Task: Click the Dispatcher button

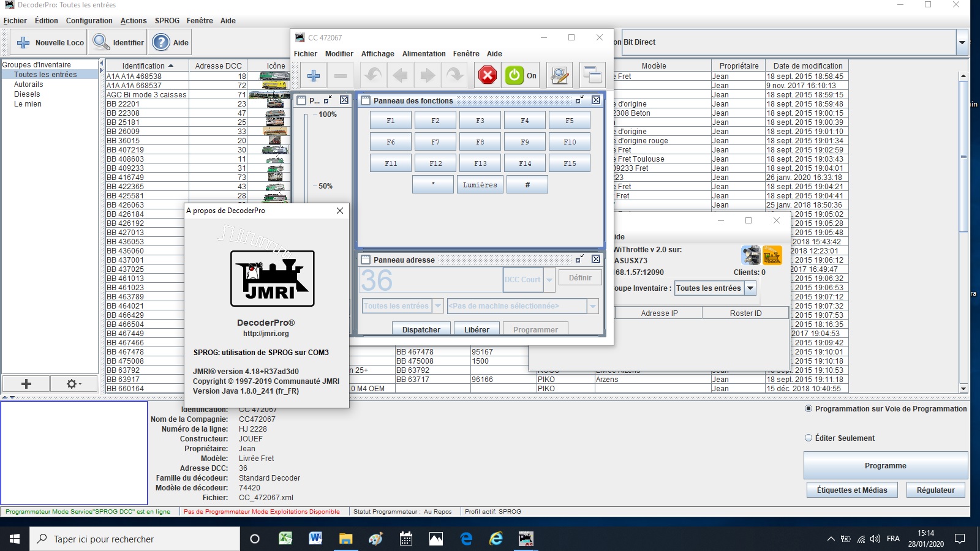Action: 421,329
